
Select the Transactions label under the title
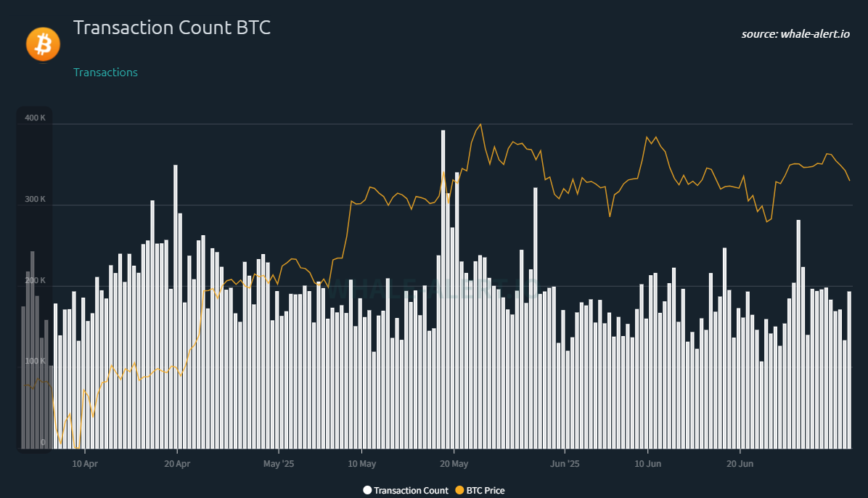coord(105,73)
